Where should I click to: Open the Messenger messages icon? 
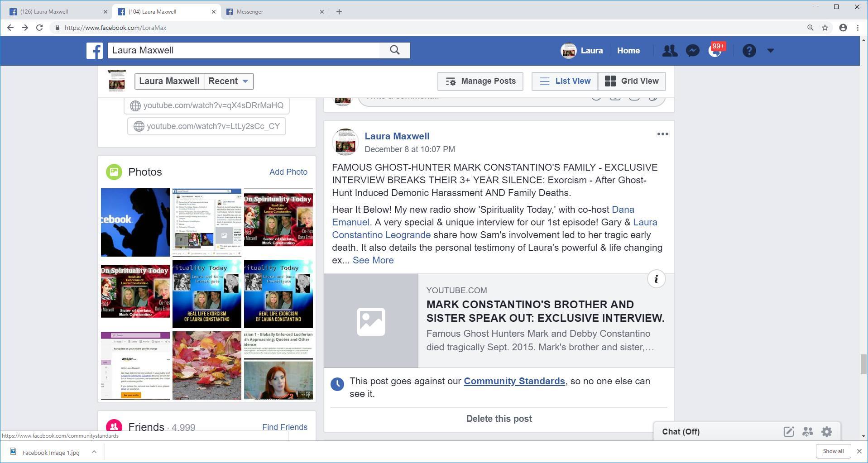coord(692,51)
